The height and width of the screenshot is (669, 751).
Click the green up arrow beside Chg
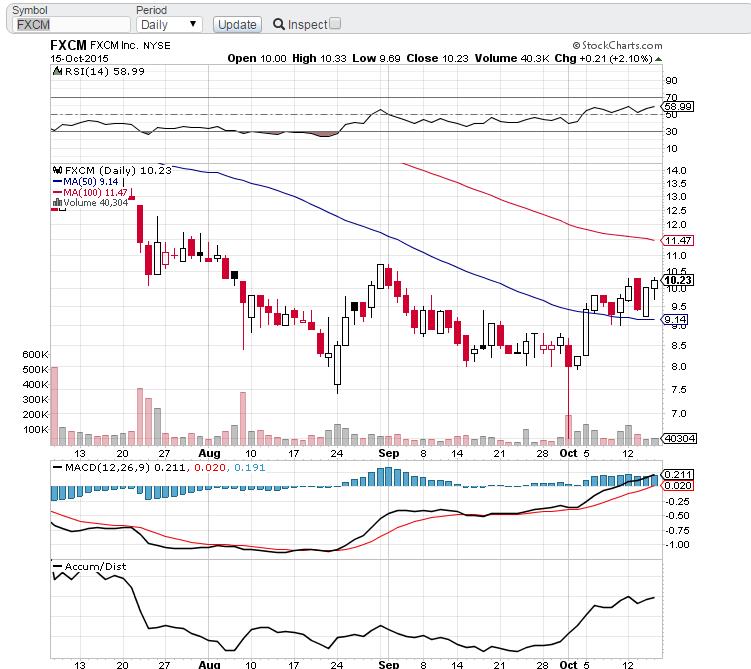pos(659,59)
